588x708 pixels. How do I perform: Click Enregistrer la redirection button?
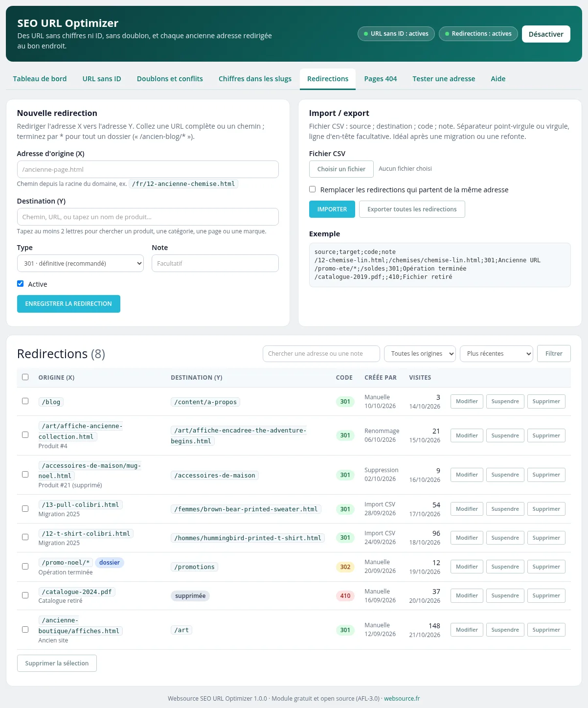68,304
